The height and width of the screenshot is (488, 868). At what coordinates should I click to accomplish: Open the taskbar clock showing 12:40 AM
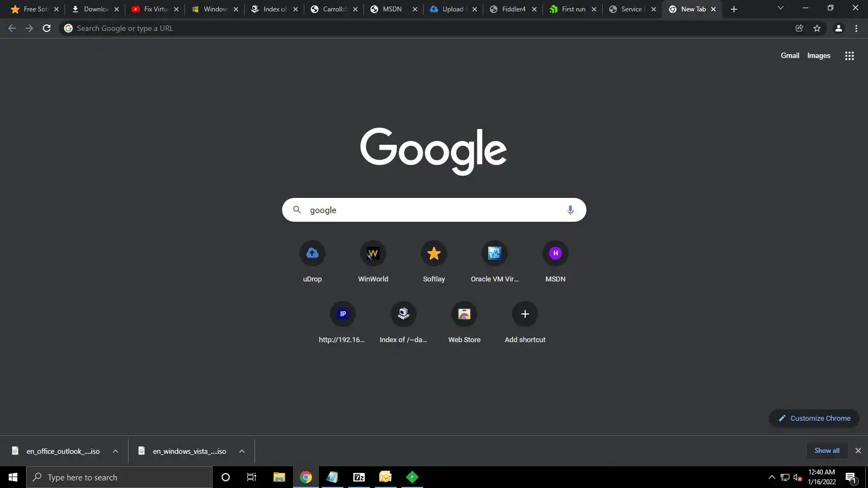[x=822, y=477]
